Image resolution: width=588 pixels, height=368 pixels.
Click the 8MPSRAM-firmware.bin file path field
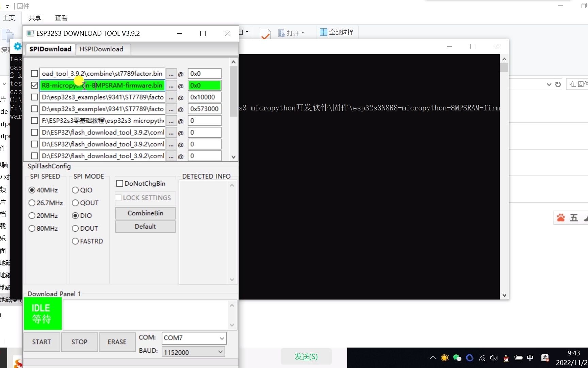(x=102, y=86)
